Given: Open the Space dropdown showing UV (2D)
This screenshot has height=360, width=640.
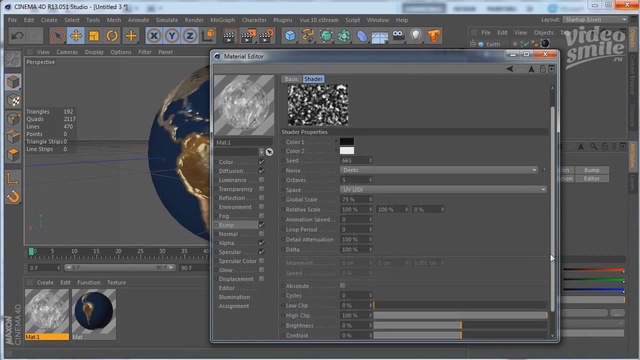Looking at the screenshot, I should [x=443, y=189].
